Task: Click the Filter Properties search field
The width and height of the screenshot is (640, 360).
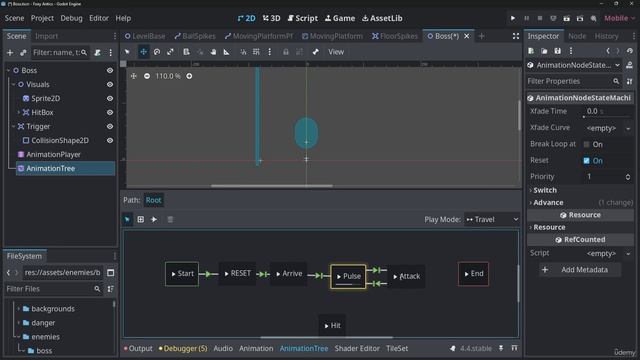Action: point(573,82)
